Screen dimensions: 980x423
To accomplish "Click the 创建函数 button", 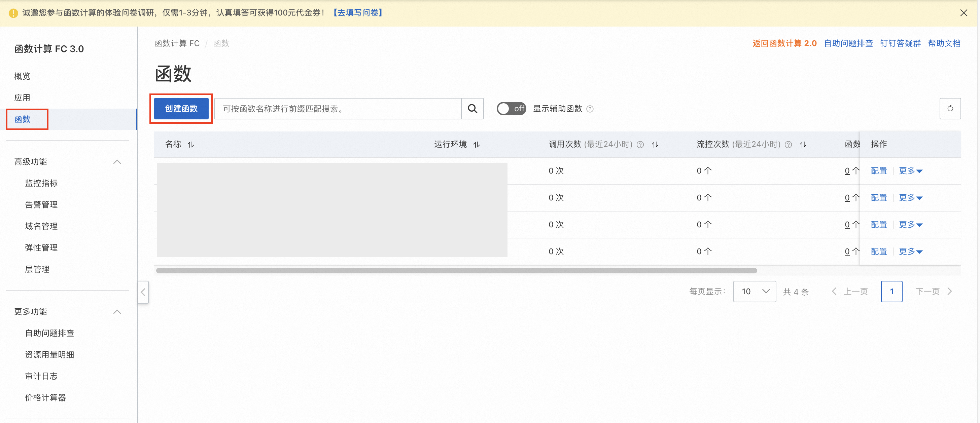I will point(181,109).
